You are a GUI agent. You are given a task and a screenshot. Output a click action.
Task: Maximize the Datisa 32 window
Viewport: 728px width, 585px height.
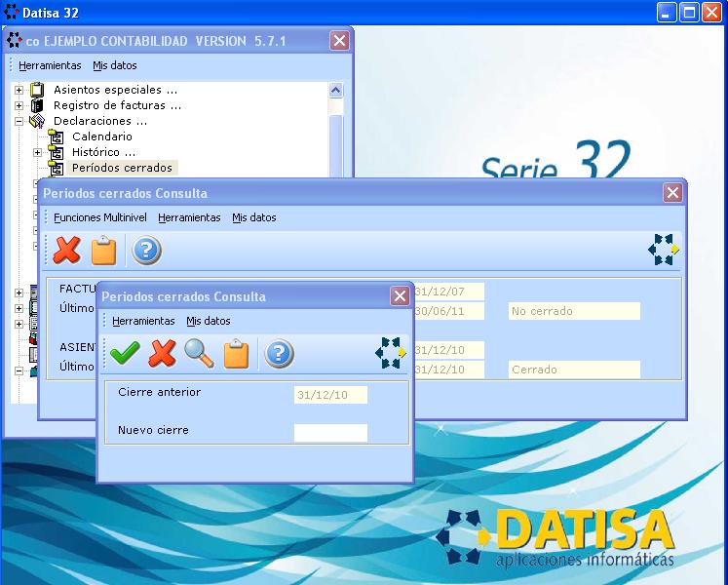coord(689,12)
